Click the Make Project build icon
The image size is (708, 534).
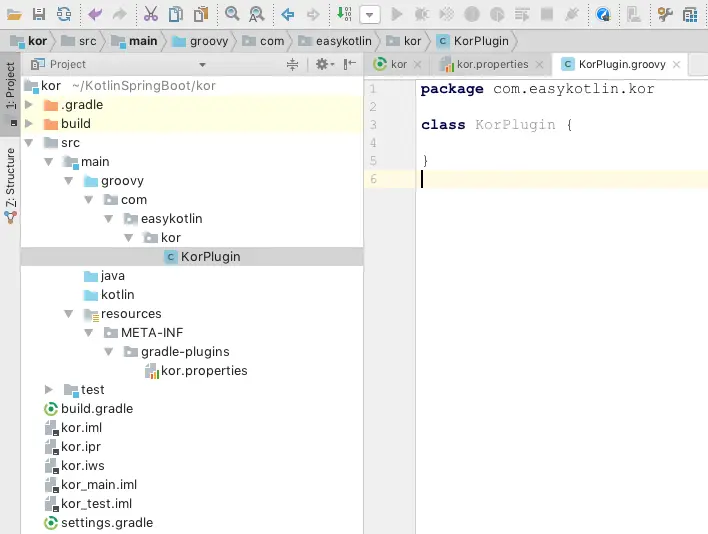(344, 14)
